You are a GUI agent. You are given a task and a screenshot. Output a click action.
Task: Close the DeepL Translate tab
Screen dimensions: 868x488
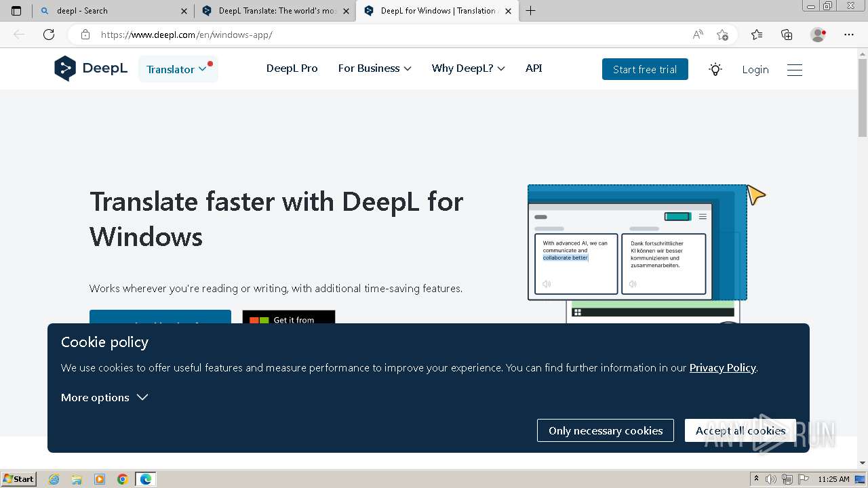[x=346, y=11]
